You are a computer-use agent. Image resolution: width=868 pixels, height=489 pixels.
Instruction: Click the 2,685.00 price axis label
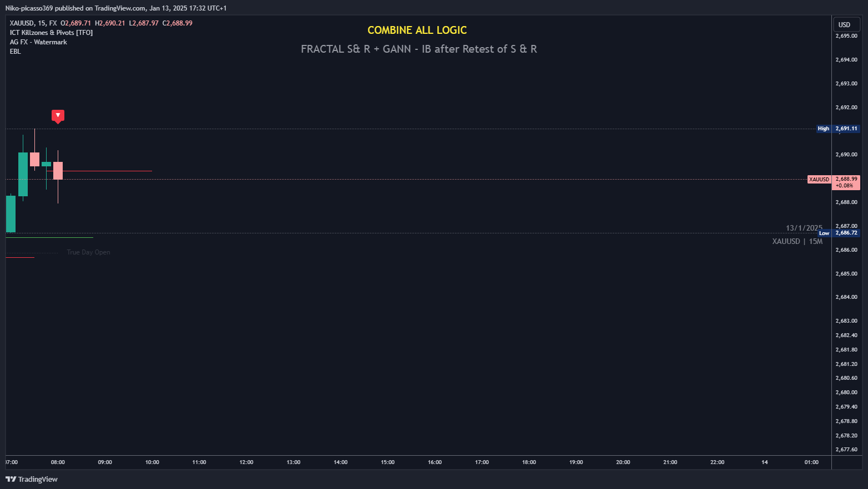(x=846, y=274)
